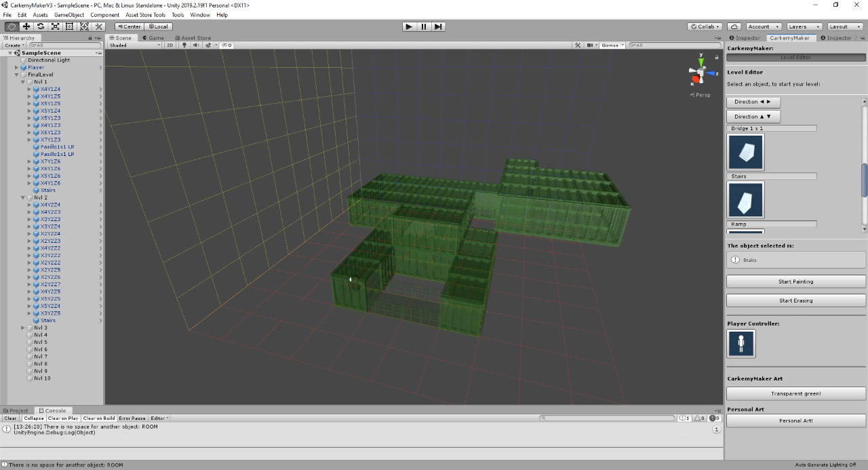Open the GameObject menu
The width and height of the screenshot is (868, 470).
click(69, 15)
